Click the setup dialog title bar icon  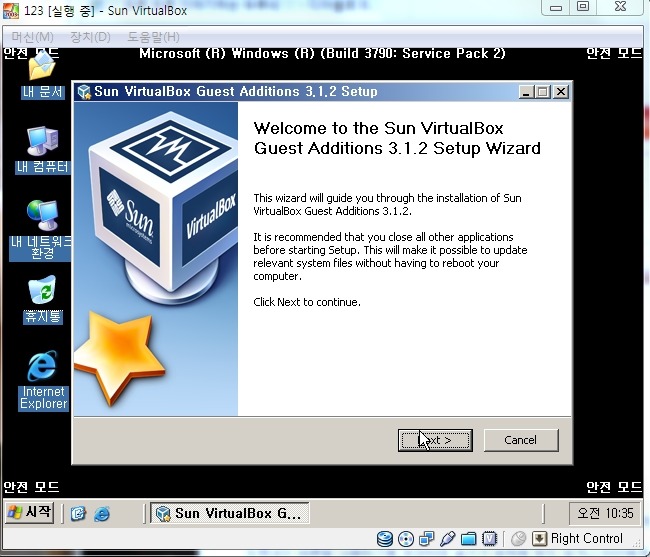84,92
